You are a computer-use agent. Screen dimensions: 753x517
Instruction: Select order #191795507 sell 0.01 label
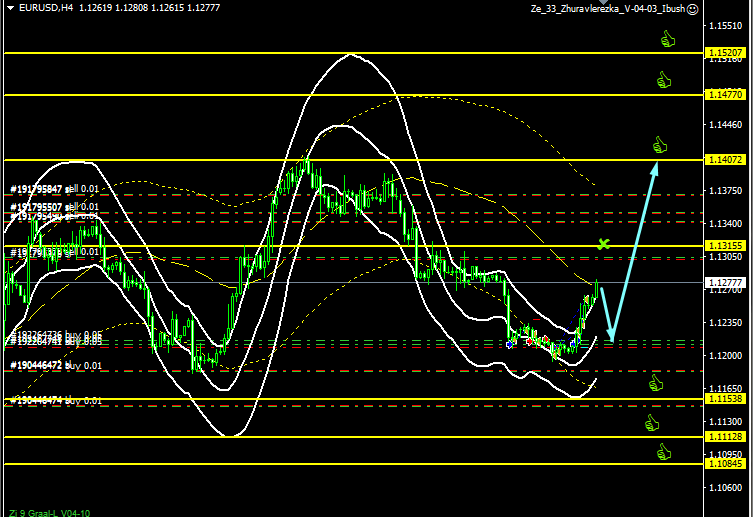54,207
